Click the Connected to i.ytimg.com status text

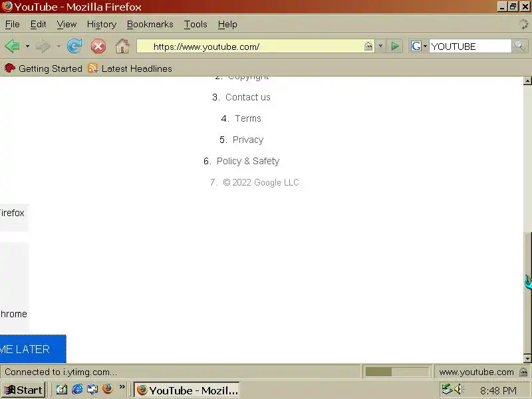pyautogui.click(x=61, y=372)
